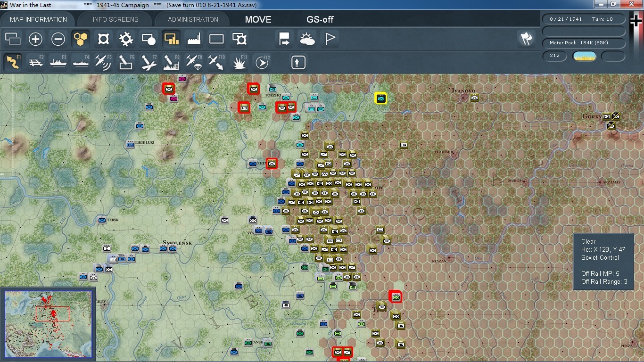Click the F11 explosion icon

tap(239, 62)
